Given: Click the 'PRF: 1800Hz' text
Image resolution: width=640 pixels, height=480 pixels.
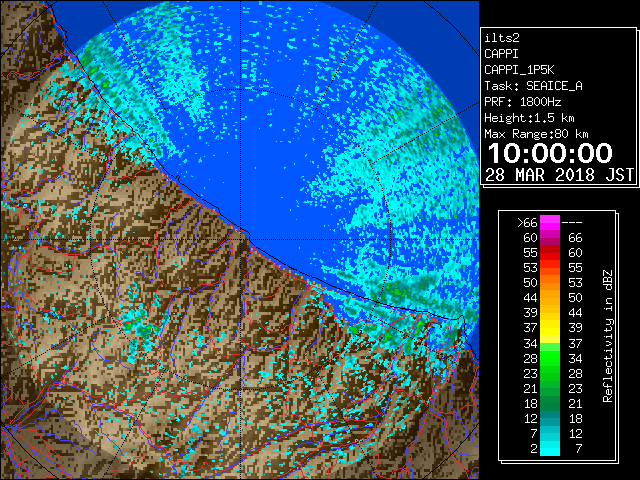Looking at the screenshot, I should coord(522,102).
